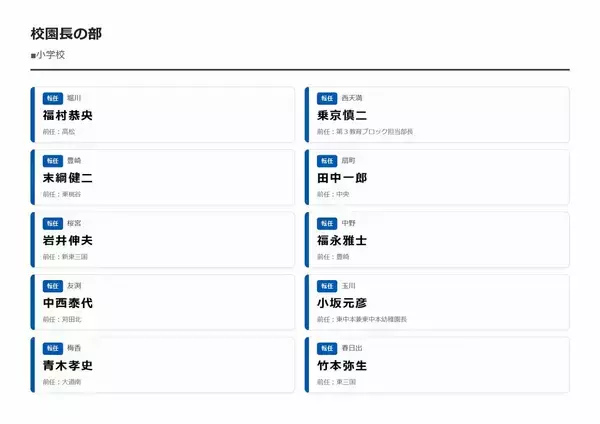Click the ■小学校 section label

pyautogui.click(x=47, y=55)
